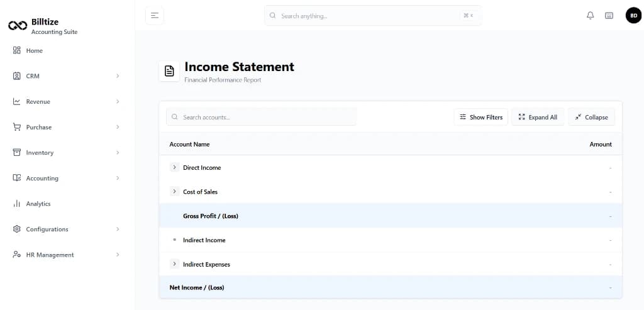Click the HR Management people icon
The width and height of the screenshot is (644, 310).
pos(17,255)
